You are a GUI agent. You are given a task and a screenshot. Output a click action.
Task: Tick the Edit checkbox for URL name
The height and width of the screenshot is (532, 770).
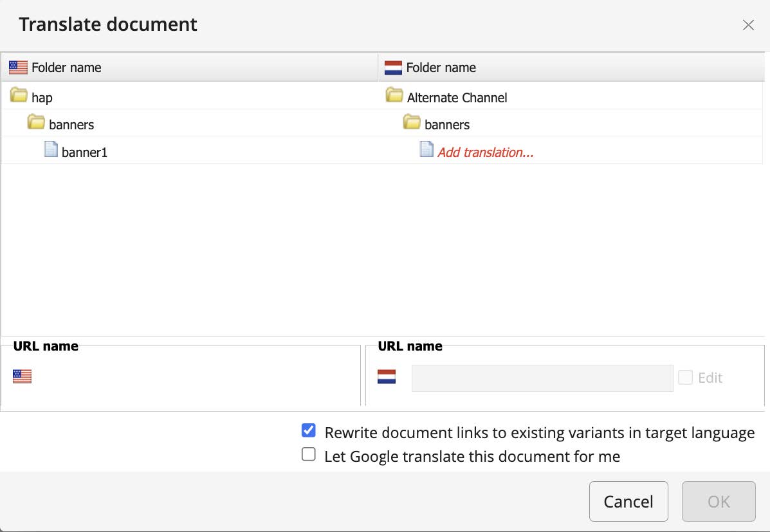(x=685, y=378)
